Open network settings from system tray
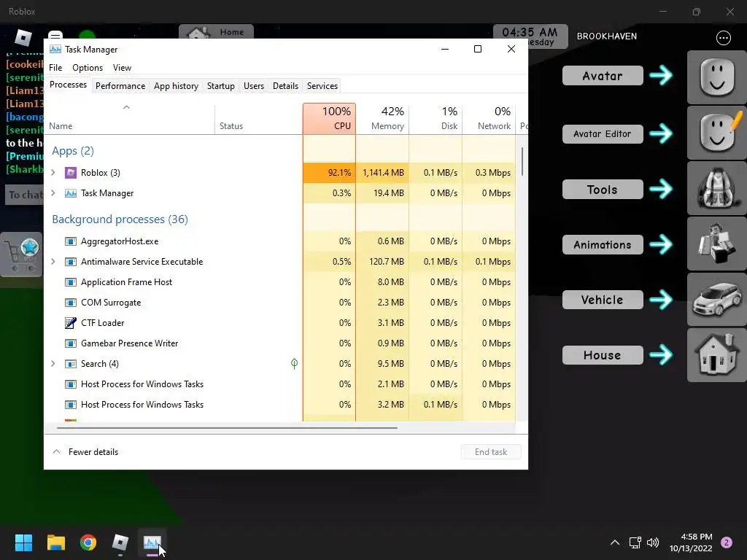This screenshot has height=560, width=747. pyautogui.click(x=635, y=542)
